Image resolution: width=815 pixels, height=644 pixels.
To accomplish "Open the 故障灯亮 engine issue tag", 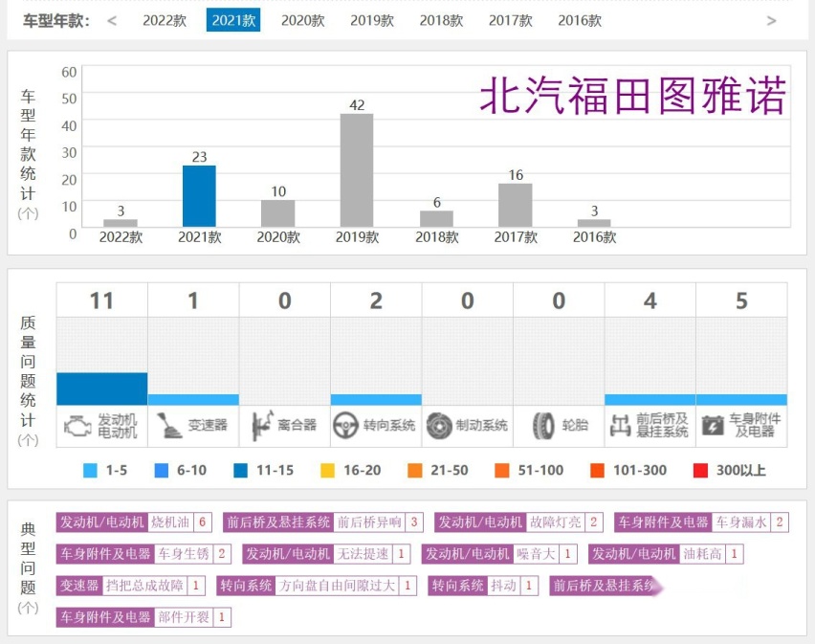I will point(518,522).
